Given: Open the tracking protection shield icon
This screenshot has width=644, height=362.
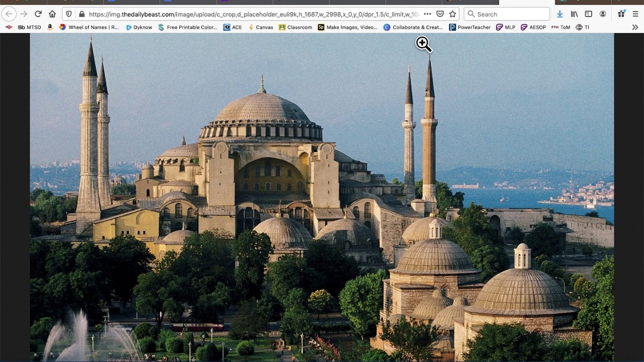Looking at the screenshot, I should (x=69, y=14).
